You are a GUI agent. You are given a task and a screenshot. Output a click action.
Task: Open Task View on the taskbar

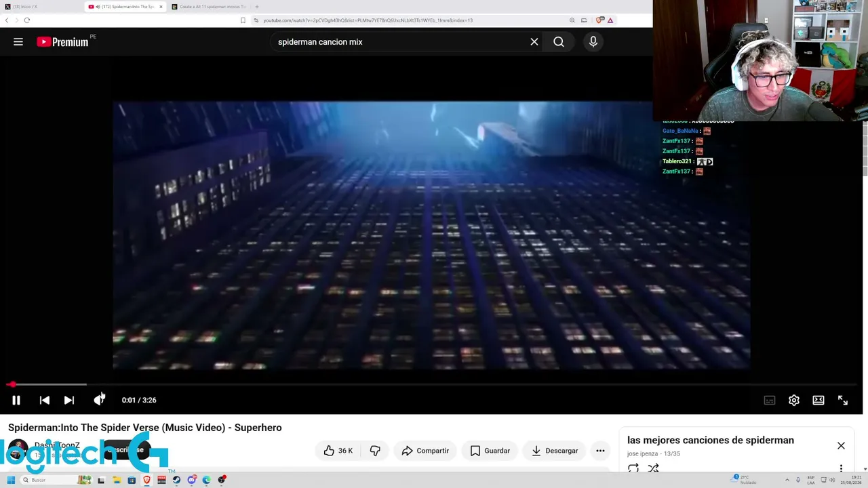coord(102,480)
